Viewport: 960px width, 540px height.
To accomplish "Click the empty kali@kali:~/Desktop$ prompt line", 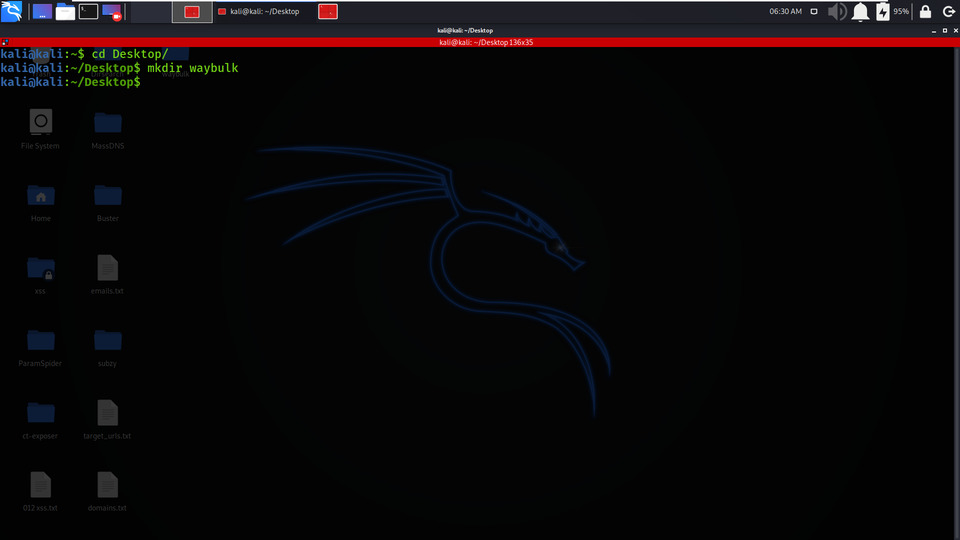I will tap(70, 82).
